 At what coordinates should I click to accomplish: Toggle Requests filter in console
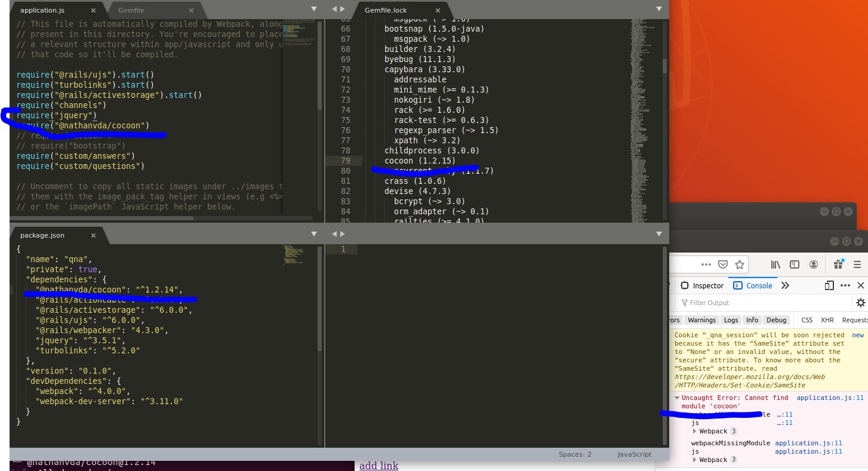tap(854, 320)
